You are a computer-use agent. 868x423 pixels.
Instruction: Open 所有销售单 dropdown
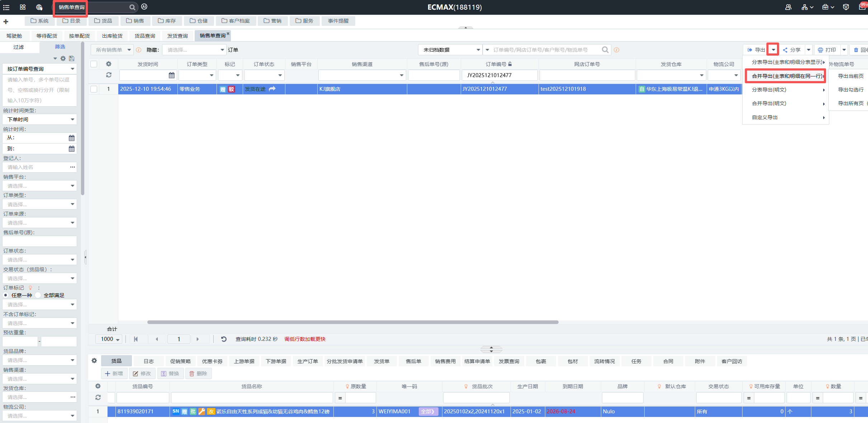tap(112, 50)
